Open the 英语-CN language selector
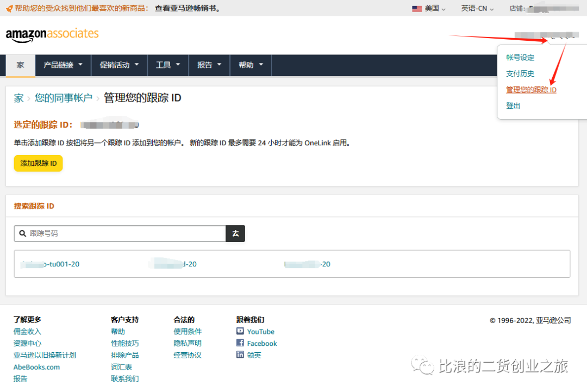Screen dimensions: 587x392 click(477, 9)
